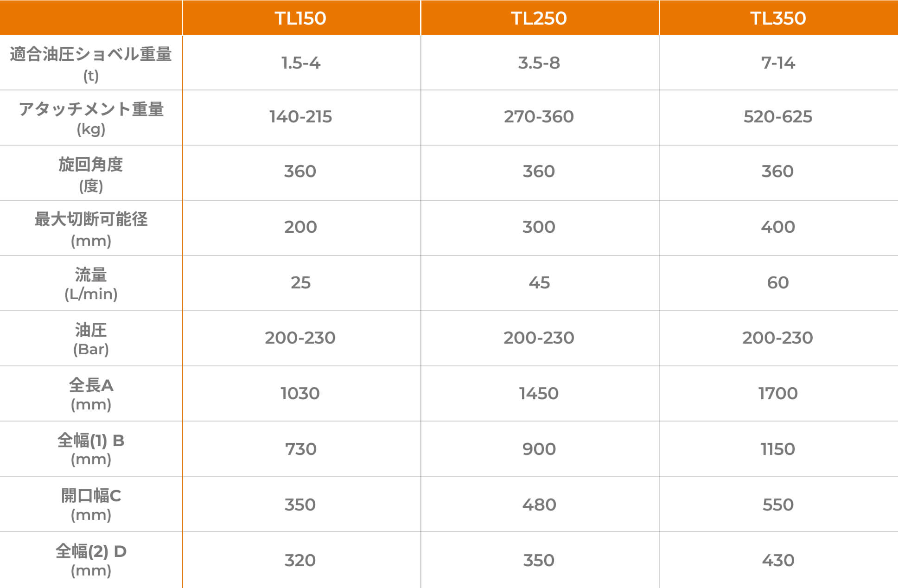
Task: Select the 730 overall width cell
Action: point(301,449)
